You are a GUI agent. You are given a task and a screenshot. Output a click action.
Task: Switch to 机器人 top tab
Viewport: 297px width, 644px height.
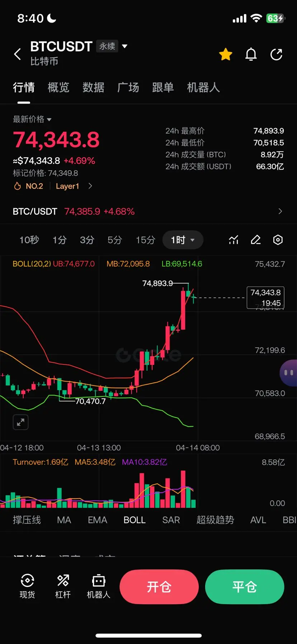coord(203,87)
